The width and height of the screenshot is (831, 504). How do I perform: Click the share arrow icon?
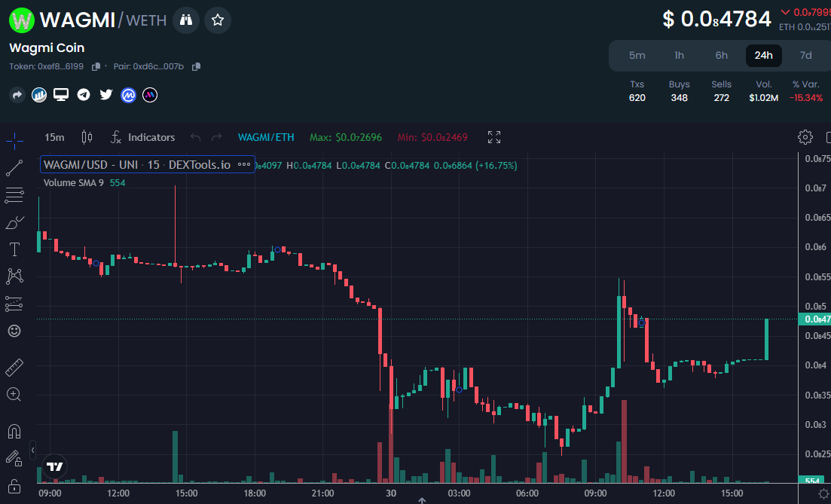point(17,95)
